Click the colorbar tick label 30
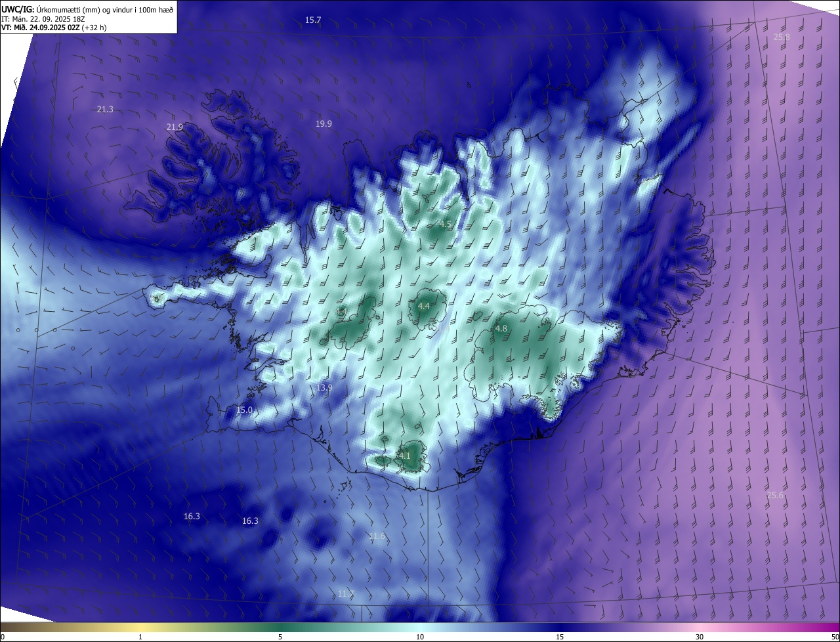 point(700,637)
